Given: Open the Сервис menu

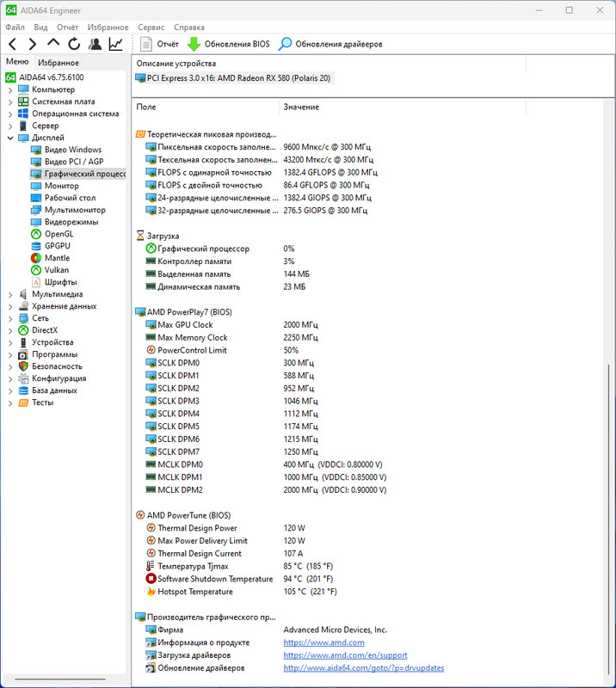Looking at the screenshot, I should point(151,28).
